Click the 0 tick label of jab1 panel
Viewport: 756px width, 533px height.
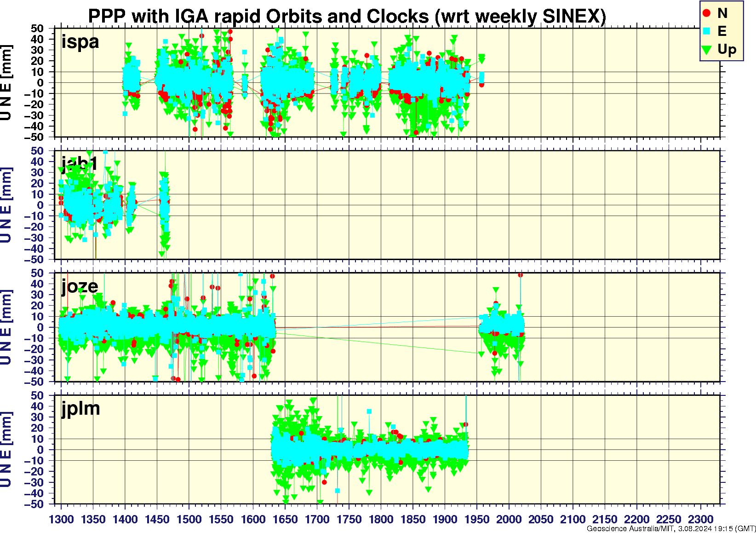[x=40, y=205]
